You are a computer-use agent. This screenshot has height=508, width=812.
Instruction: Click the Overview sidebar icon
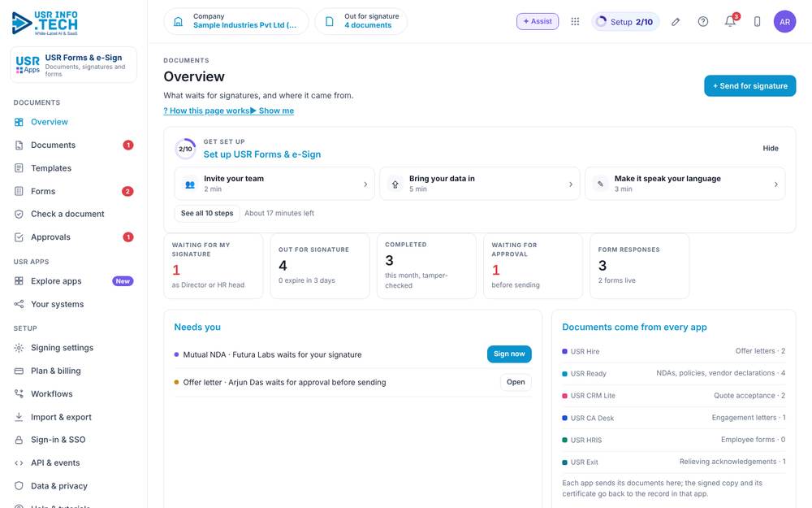19,122
